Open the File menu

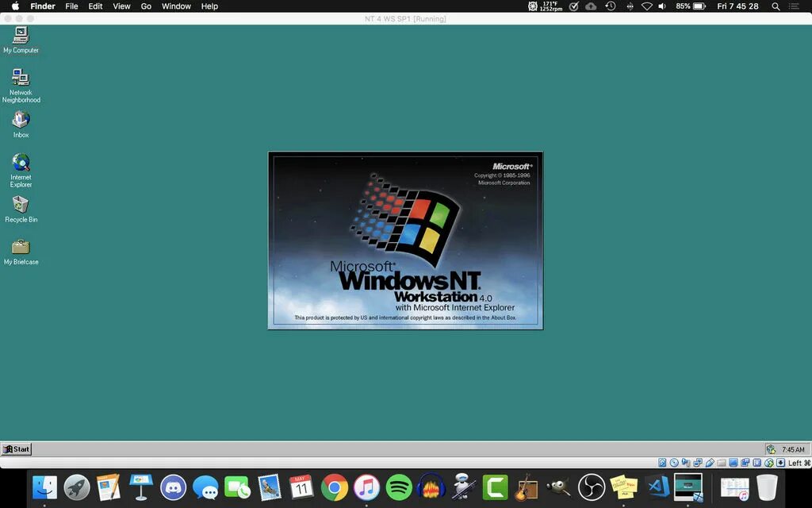[71, 6]
